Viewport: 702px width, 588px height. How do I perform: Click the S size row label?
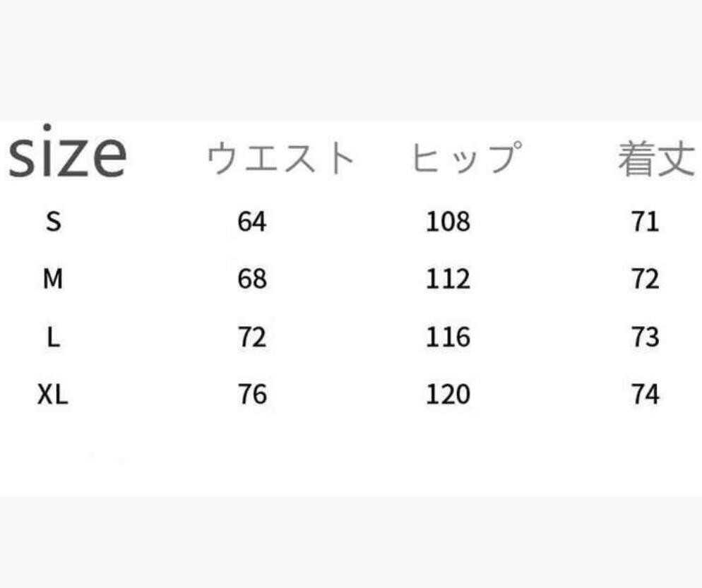point(54,222)
